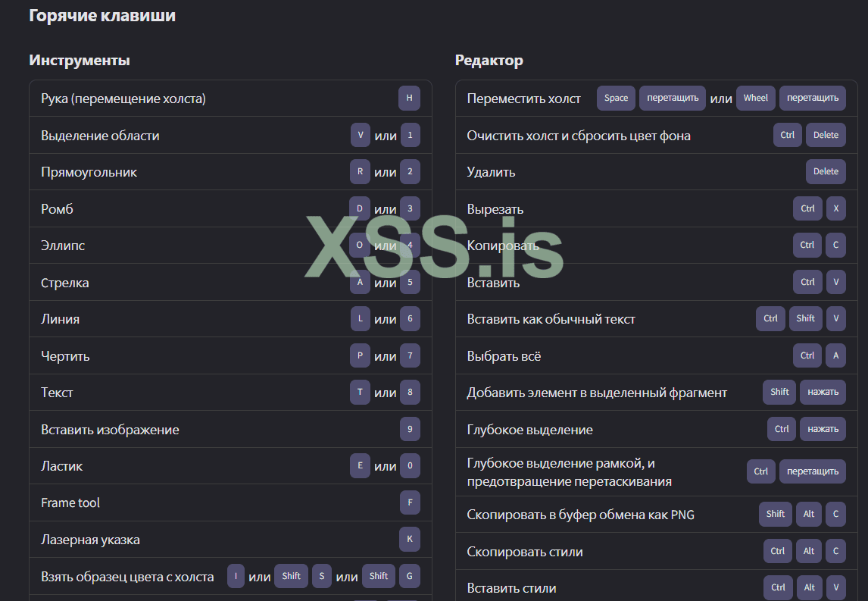Screen dimensions: 868x601
Task: Click the Скопировать стили row label
Action: coord(525,552)
